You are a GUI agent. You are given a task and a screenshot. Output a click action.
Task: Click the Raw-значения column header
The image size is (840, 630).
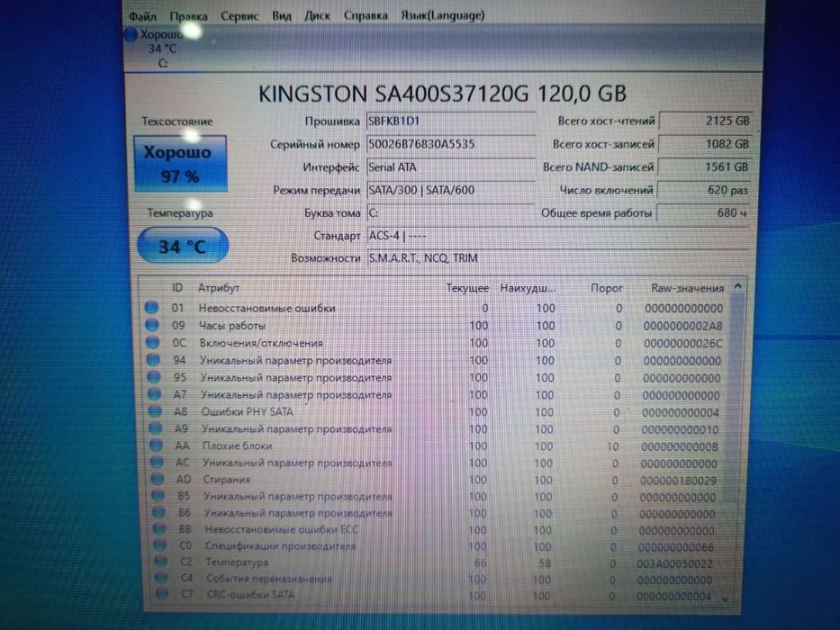tap(687, 288)
